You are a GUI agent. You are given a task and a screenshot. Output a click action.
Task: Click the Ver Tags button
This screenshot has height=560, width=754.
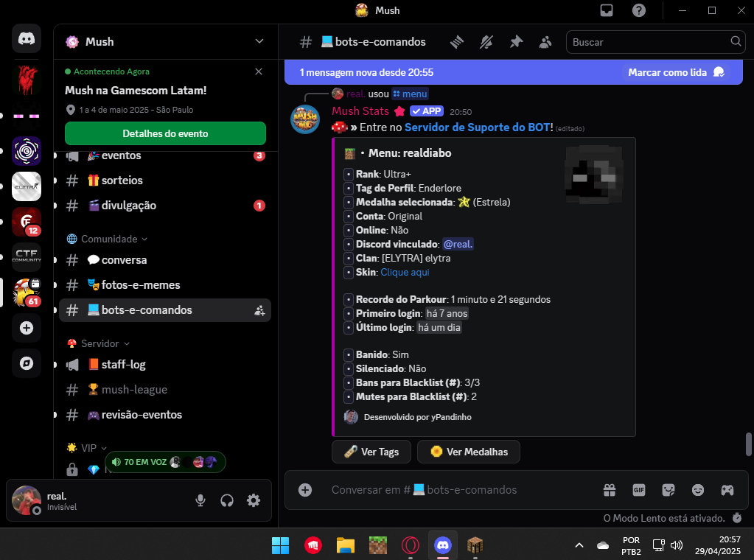(x=371, y=452)
